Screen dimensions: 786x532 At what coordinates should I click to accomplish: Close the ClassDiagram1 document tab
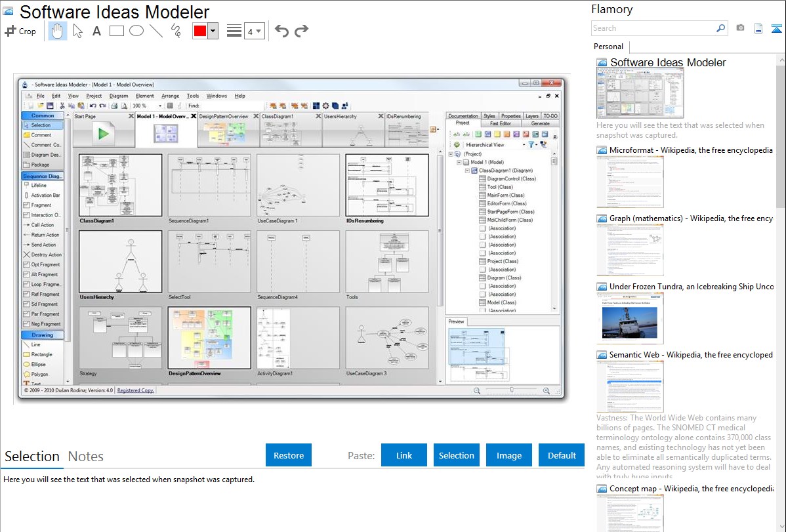click(318, 116)
